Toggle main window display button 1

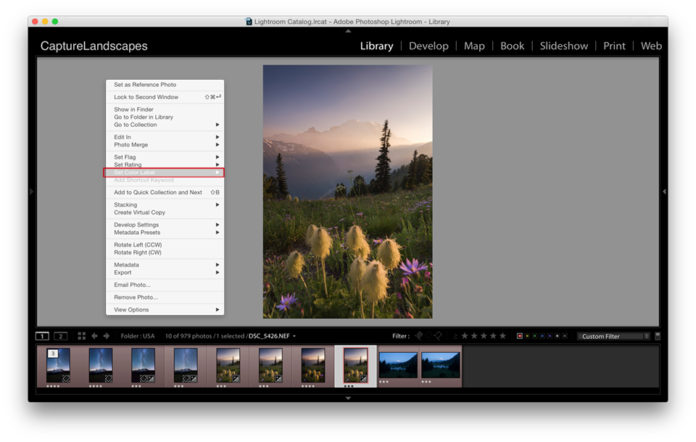click(x=43, y=336)
